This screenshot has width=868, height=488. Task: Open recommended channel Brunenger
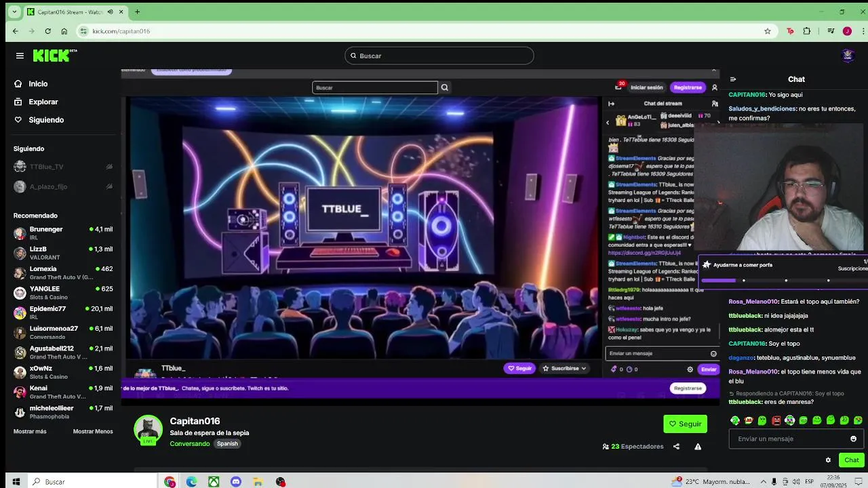tap(63, 233)
